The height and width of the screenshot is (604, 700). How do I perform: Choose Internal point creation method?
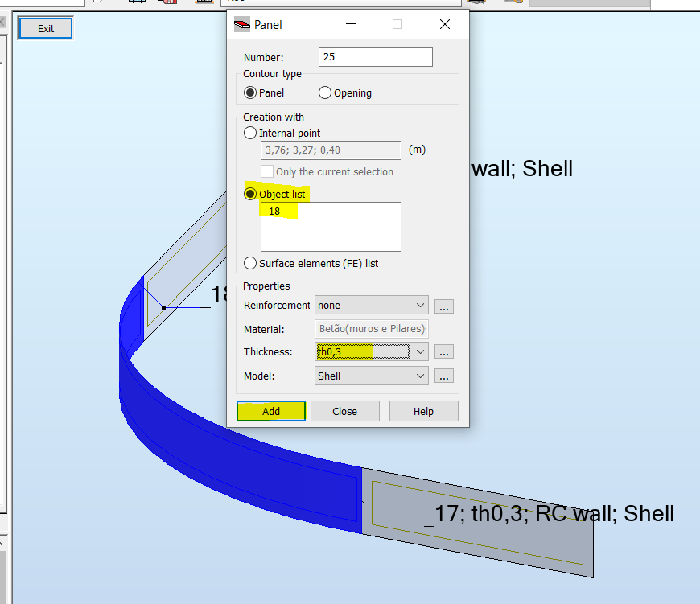point(249,134)
